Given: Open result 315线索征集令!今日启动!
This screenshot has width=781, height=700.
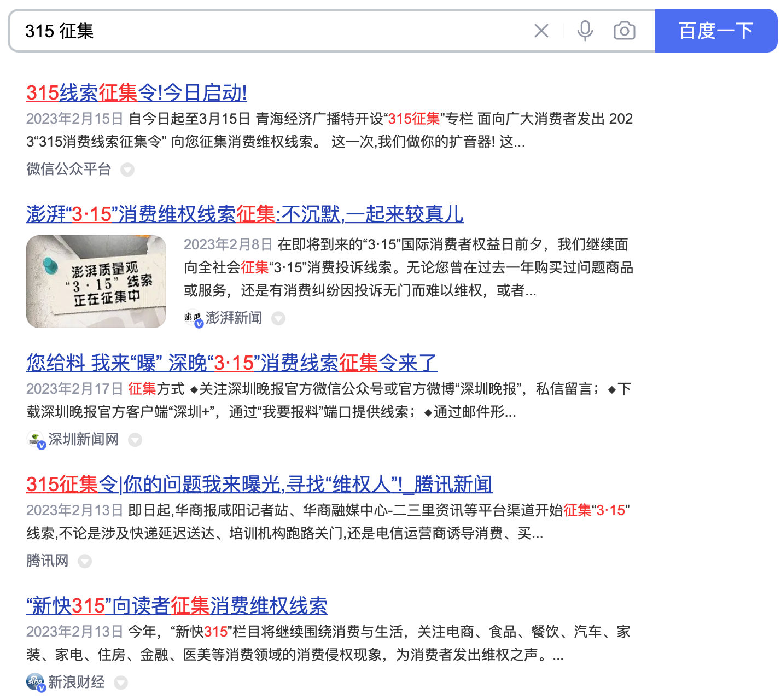Looking at the screenshot, I should point(137,93).
